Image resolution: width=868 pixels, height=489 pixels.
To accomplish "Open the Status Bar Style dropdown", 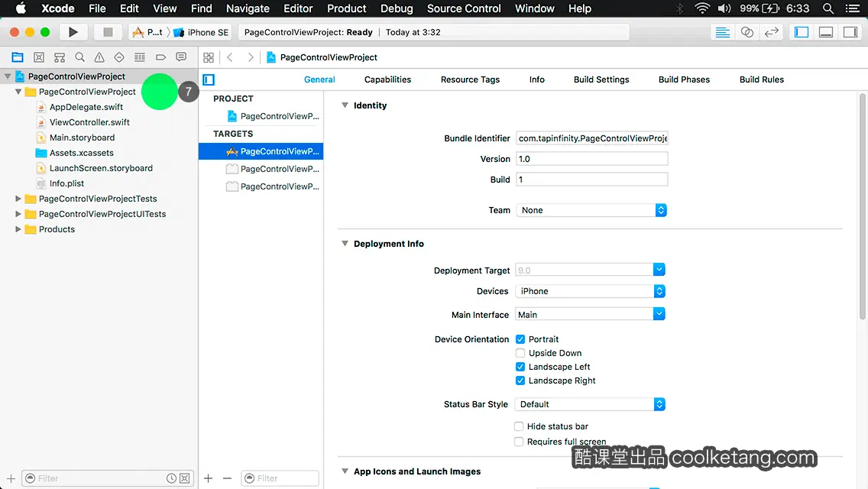I will click(590, 404).
